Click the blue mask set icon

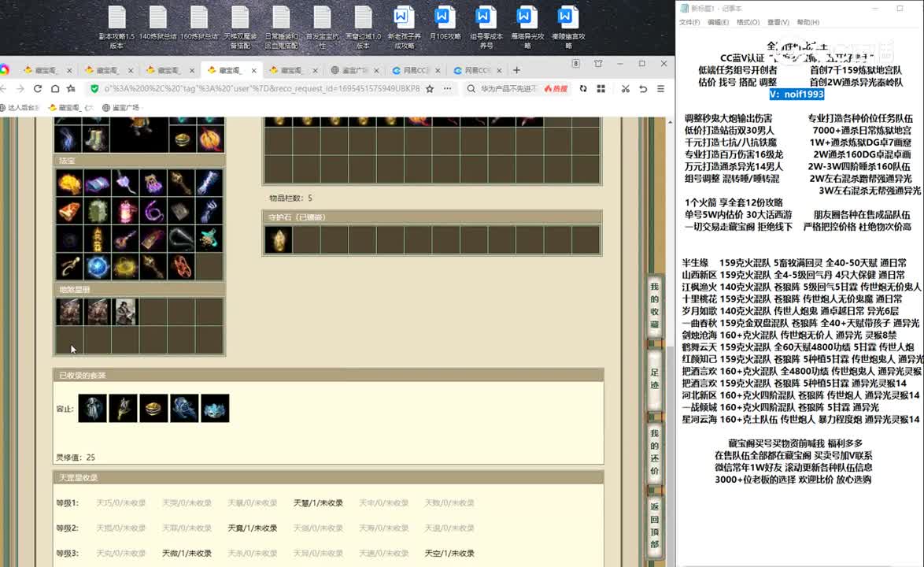215,408
